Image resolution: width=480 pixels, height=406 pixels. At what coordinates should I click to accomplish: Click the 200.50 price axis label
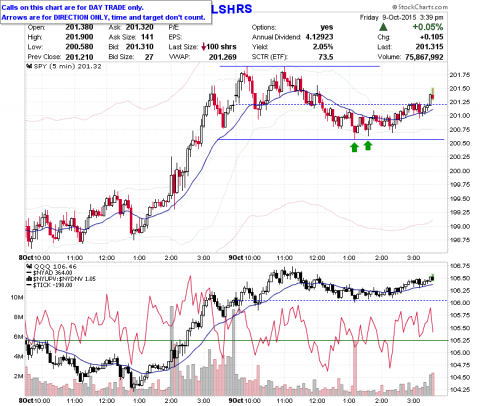(x=460, y=143)
